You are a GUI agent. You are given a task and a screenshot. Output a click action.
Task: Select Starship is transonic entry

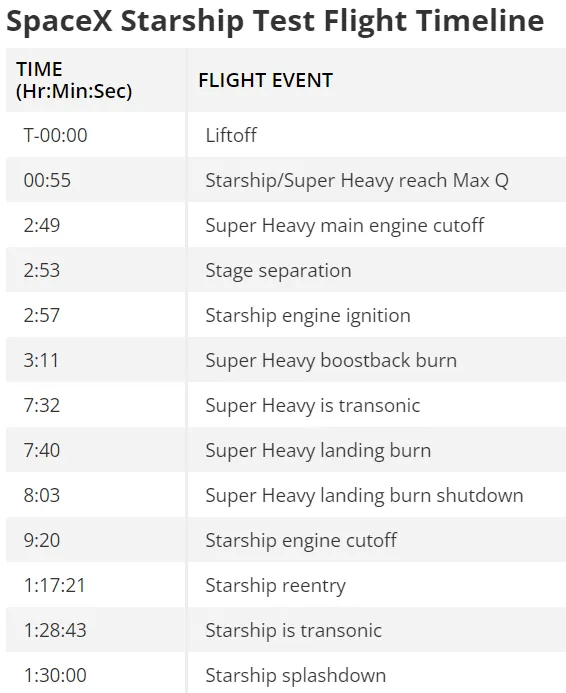(x=293, y=630)
